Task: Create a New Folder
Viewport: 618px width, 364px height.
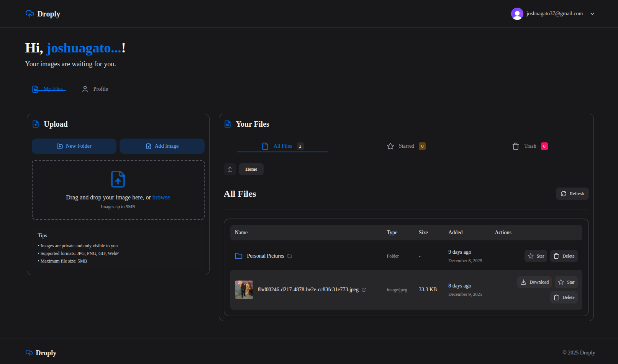Action: click(74, 146)
